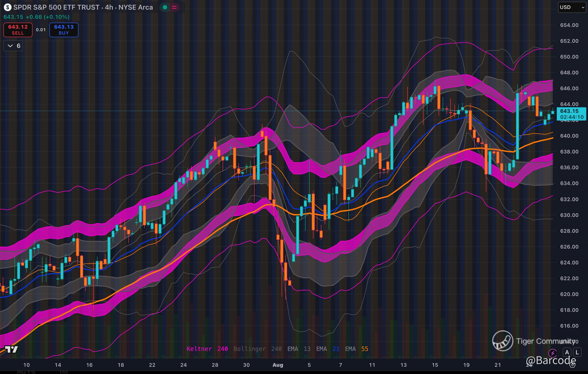Click the 643.12 SELL button

(x=18, y=30)
